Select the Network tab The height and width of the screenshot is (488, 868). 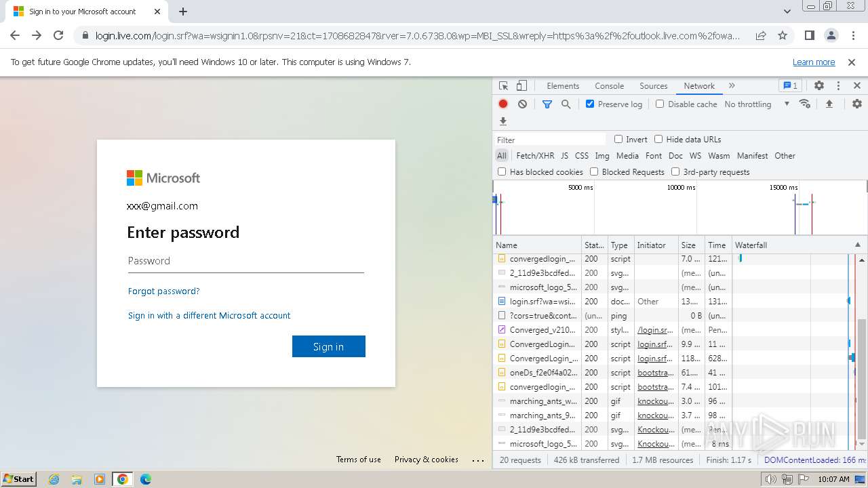click(x=699, y=86)
